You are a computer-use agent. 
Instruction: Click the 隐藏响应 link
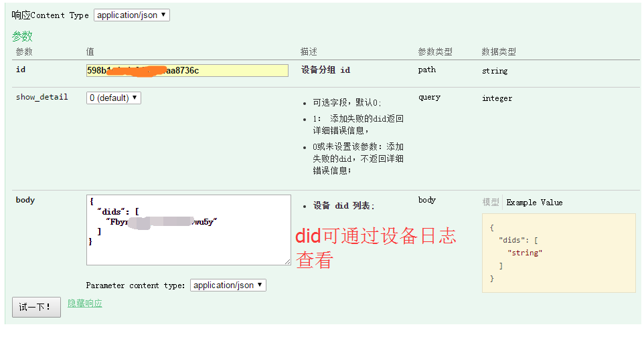85,304
